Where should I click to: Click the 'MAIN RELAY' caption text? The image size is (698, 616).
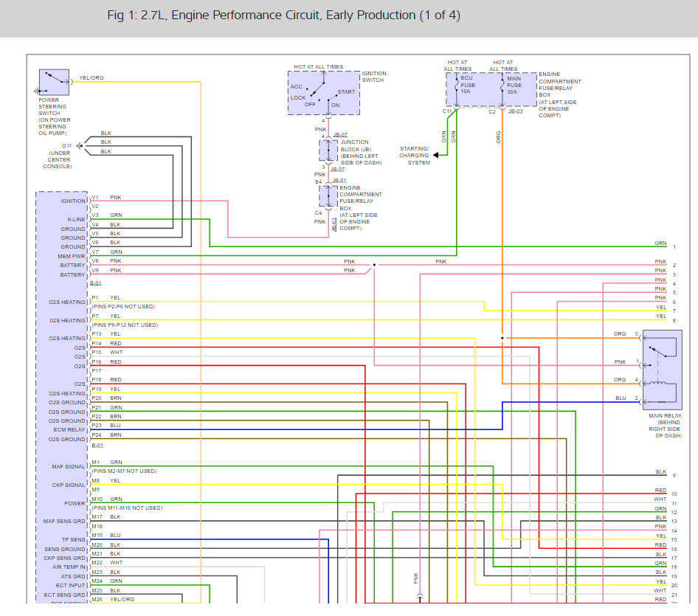pos(665,416)
